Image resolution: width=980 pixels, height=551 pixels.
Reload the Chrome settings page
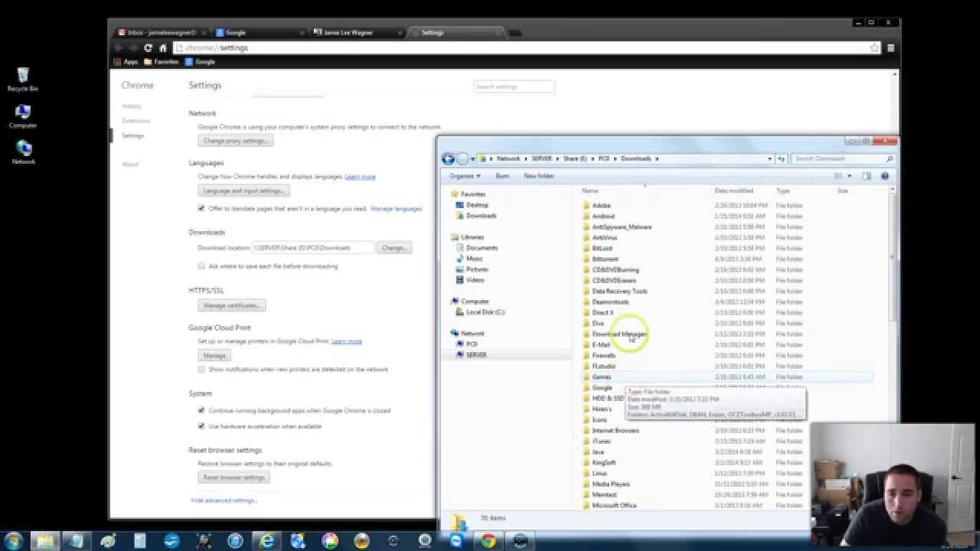(x=148, y=47)
